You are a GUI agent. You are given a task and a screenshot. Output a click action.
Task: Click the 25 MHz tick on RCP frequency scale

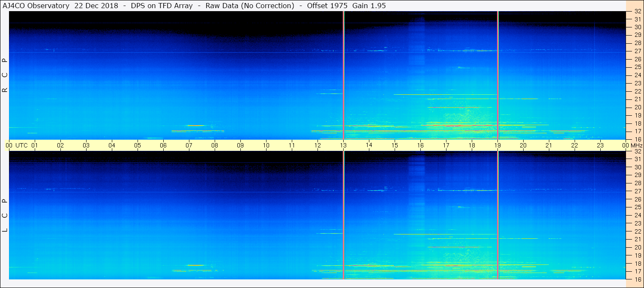(638, 67)
